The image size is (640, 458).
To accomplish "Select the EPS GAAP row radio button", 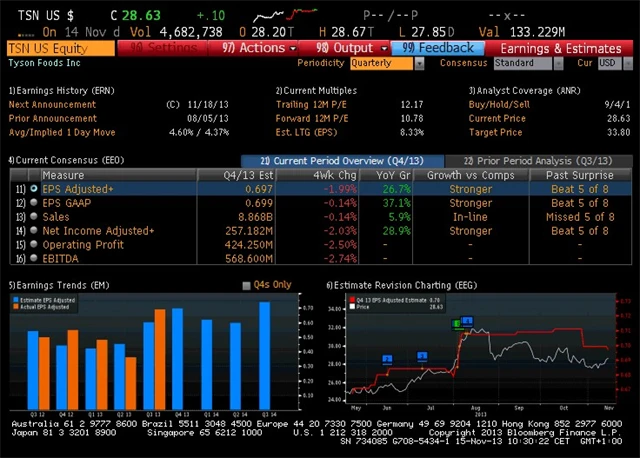I will pyautogui.click(x=34, y=202).
